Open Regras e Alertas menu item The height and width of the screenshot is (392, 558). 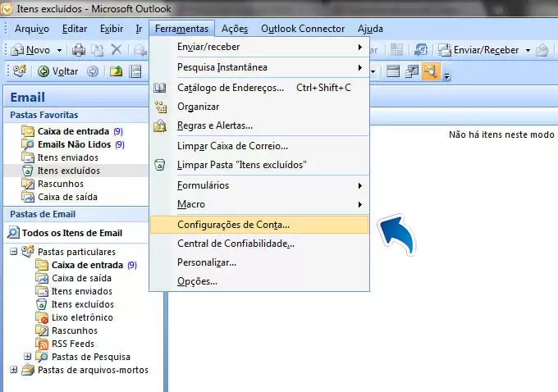coord(259,125)
